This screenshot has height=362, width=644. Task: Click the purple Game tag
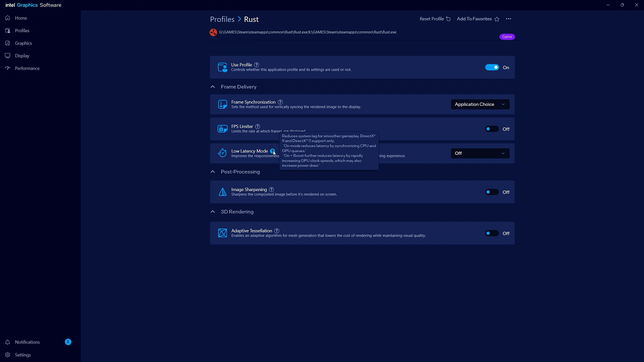(x=507, y=37)
